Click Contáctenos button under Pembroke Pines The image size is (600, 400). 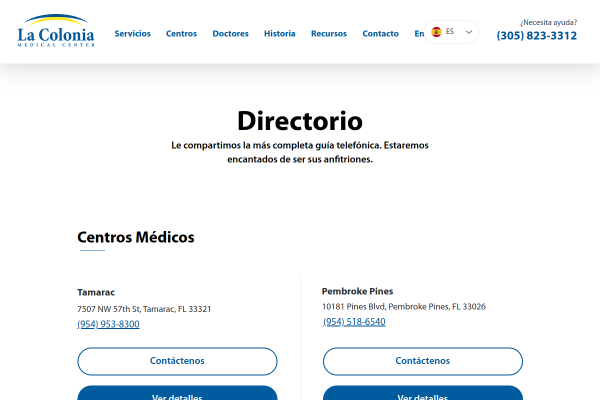423,361
